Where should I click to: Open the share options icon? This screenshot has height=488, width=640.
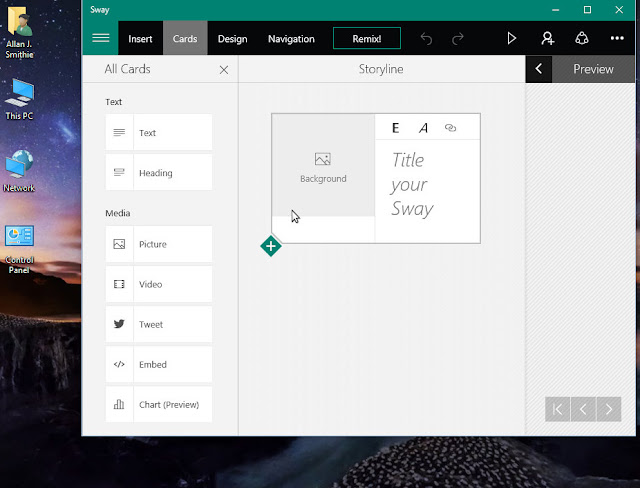coord(582,38)
